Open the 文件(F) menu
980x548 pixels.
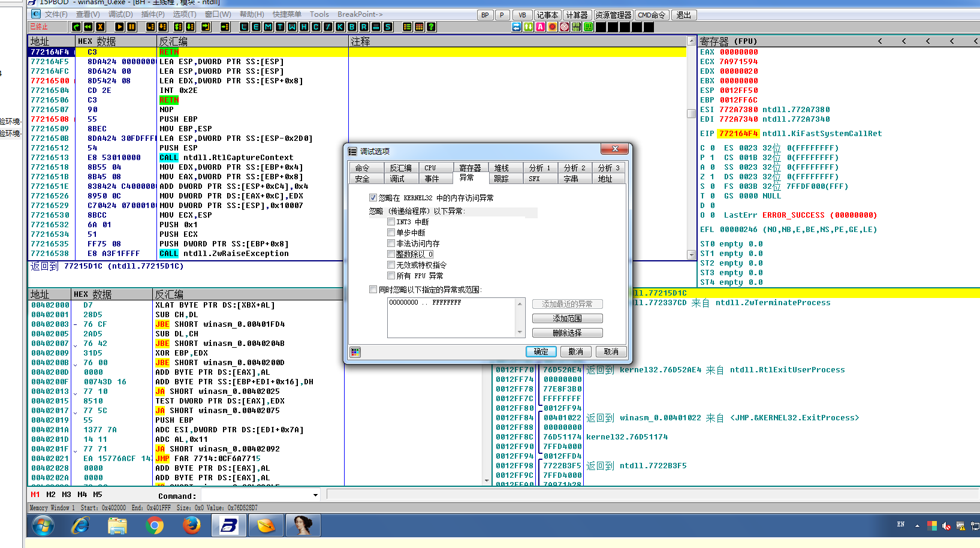click(x=56, y=14)
